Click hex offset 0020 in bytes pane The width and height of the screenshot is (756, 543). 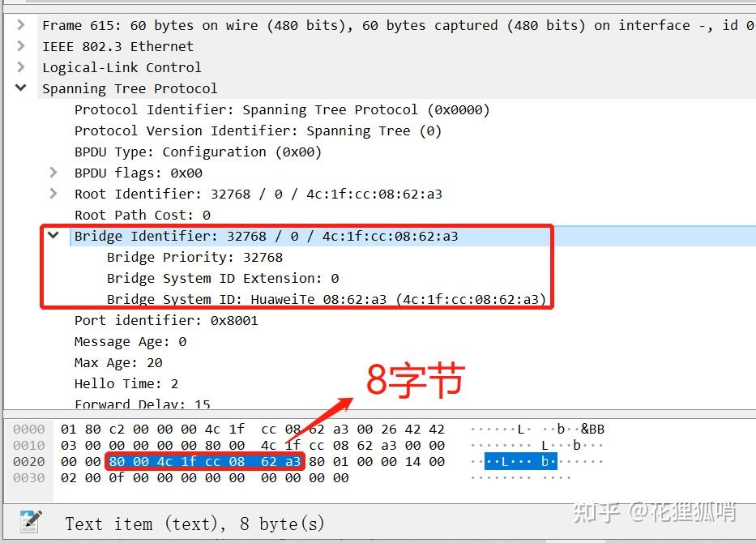click(x=29, y=461)
